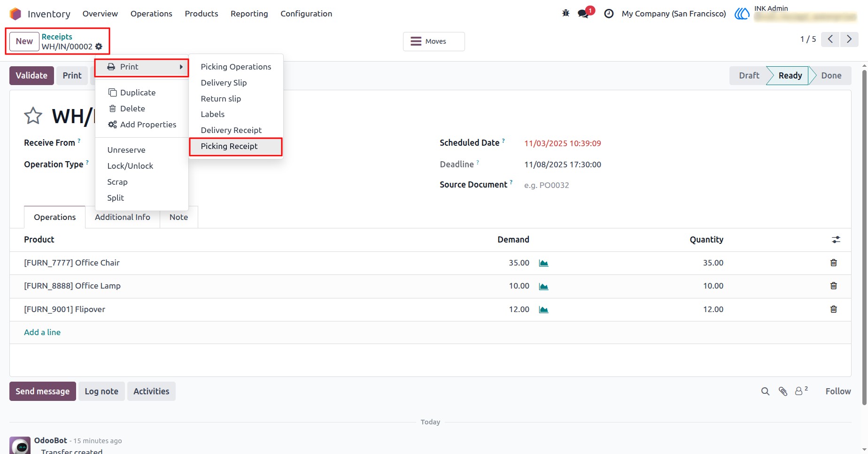
Task: Open the Operations top menu
Action: [151, 14]
